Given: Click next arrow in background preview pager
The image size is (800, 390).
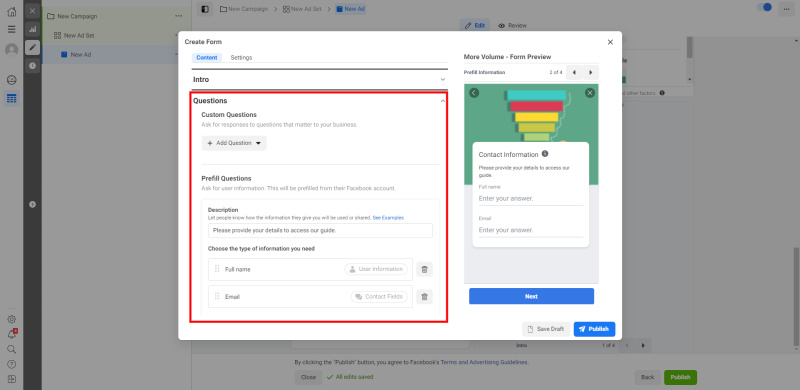Looking at the screenshot, I should pos(643,346).
